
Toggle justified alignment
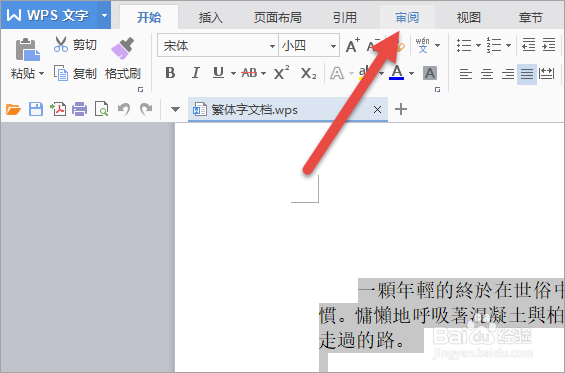pos(527,74)
